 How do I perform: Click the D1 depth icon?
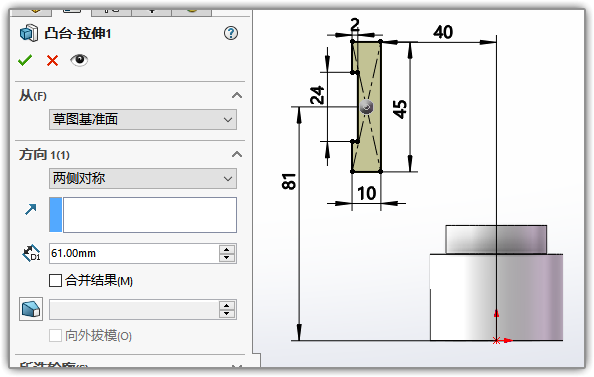[31, 253]
